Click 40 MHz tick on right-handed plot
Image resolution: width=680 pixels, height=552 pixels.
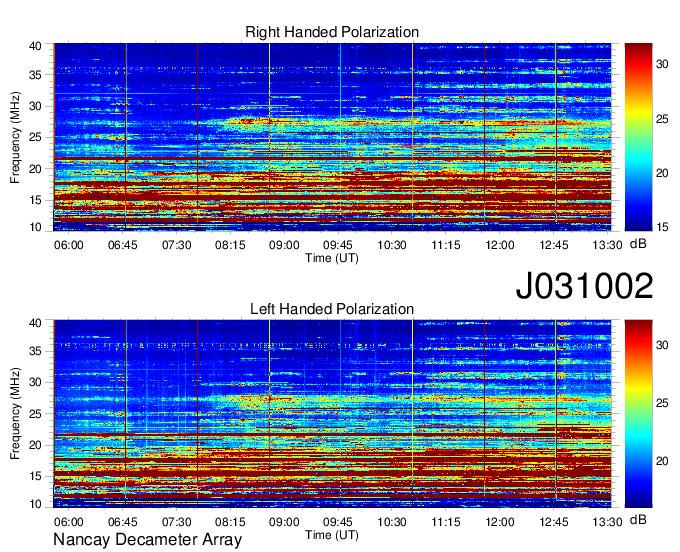(x=36, y=46)
